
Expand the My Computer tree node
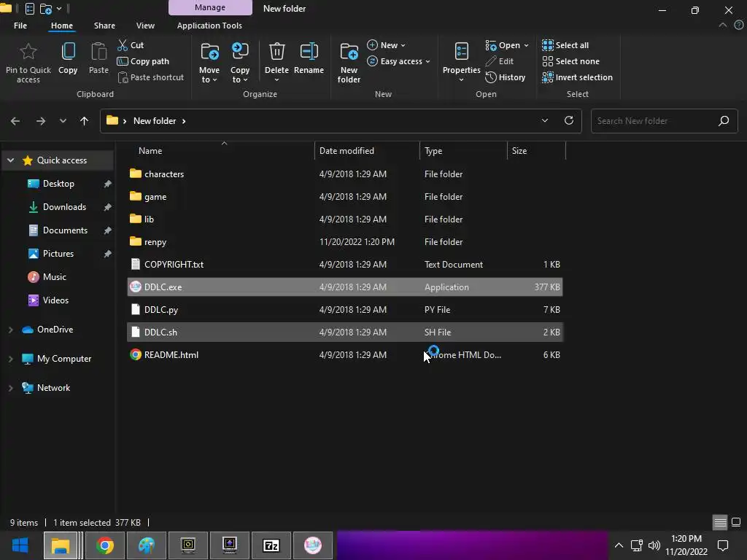point(10,359)
